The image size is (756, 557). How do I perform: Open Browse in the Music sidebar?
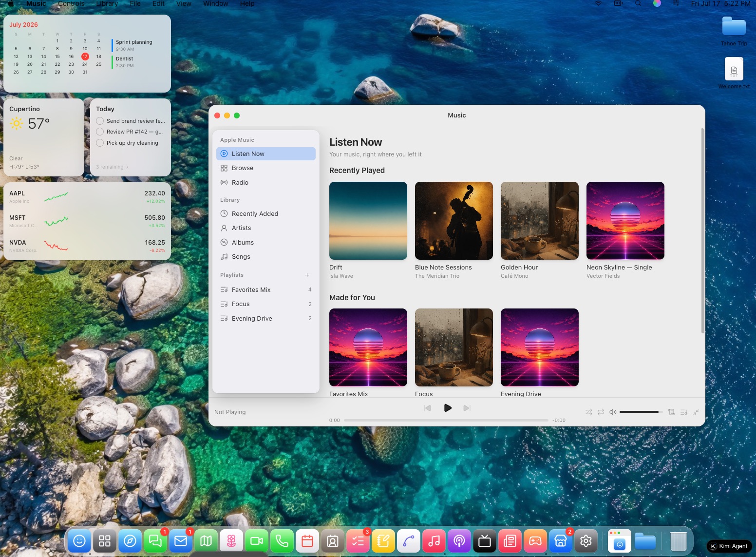[266, 168]
